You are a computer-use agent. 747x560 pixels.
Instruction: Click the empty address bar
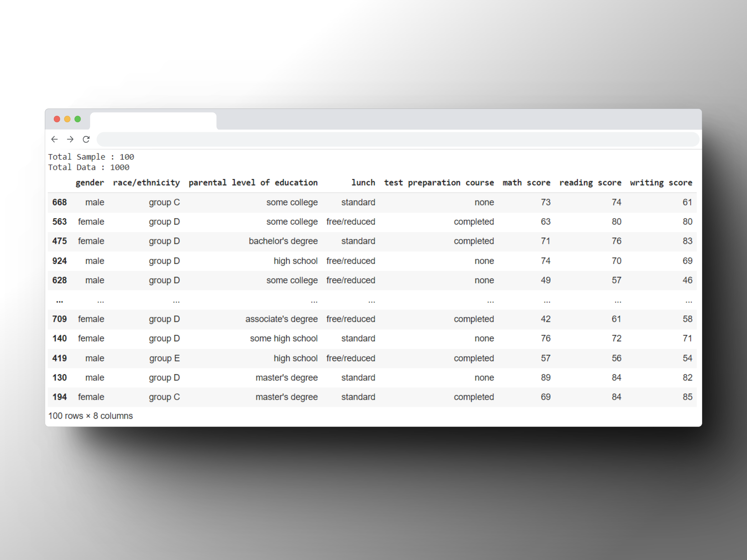(x=397, y=139)
